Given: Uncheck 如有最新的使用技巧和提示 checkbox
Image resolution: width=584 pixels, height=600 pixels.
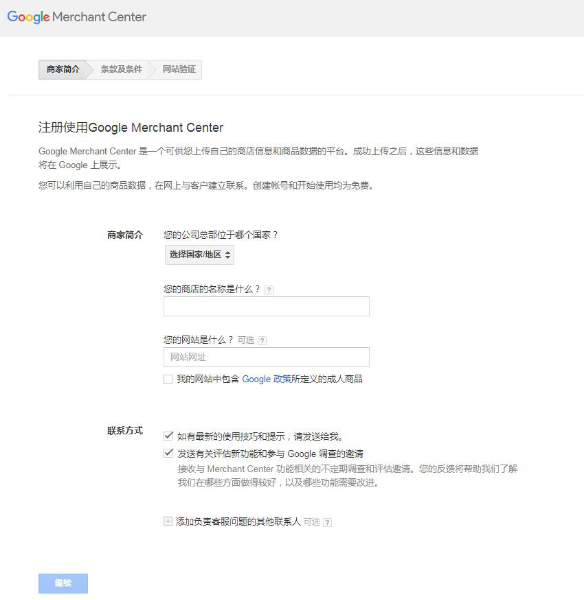Looking at the screenshot, I should (x=168, y=435).
